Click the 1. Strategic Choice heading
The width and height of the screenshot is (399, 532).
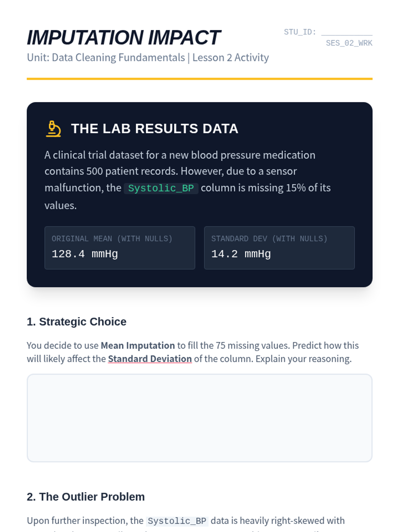coord(76,322)
